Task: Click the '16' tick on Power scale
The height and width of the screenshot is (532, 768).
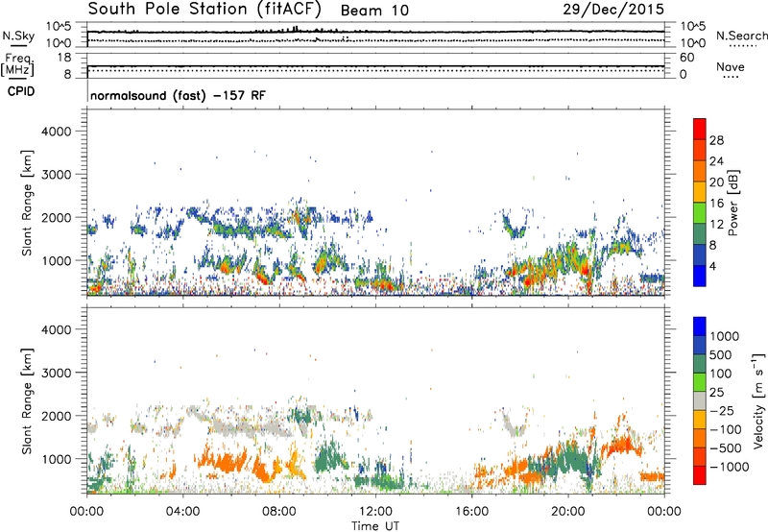Action: (716, 204)
